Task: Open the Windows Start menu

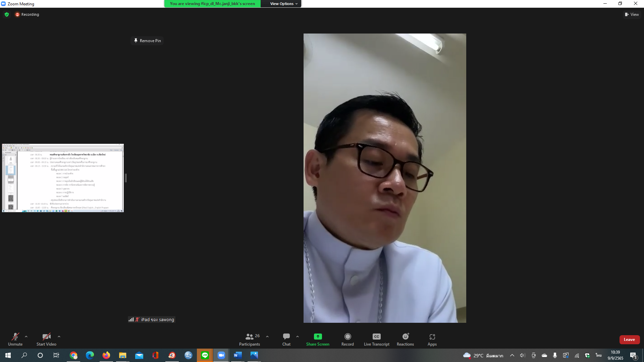Action: click(x=8, y=355)
